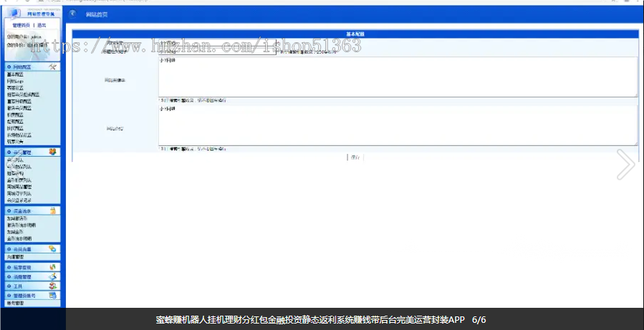Collapse the 资金流水 section via its circle toggle
The width and height of the screenshot is (644, 330).
(x=9, y=211)
